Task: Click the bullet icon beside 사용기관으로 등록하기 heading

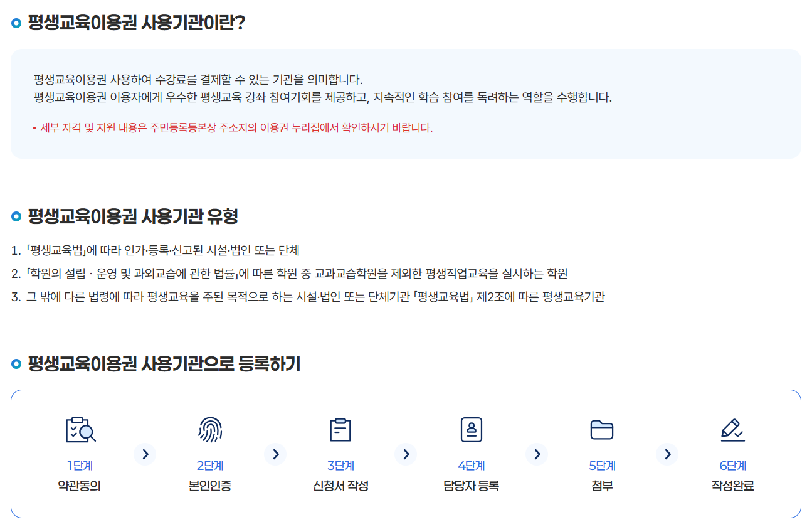Action: click(x=17, y=364)
